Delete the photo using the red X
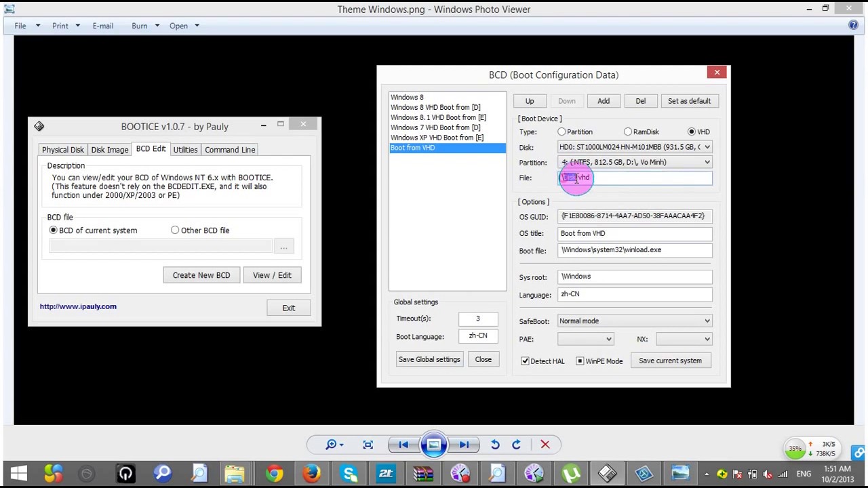This screenshot has width=868, height=488. 545,445
